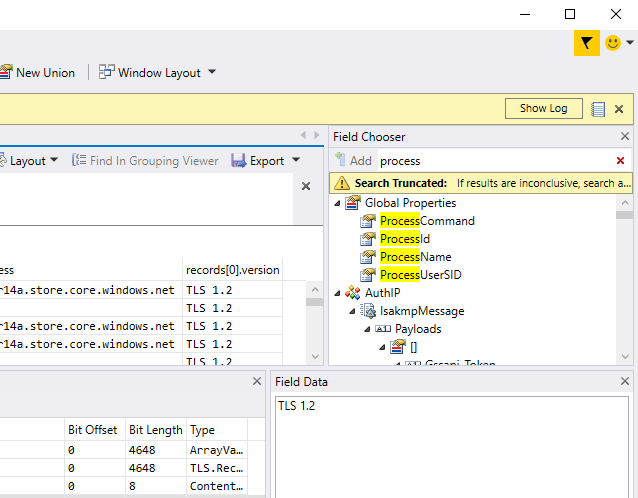Close the Field Chooser panel

(625, 136)
